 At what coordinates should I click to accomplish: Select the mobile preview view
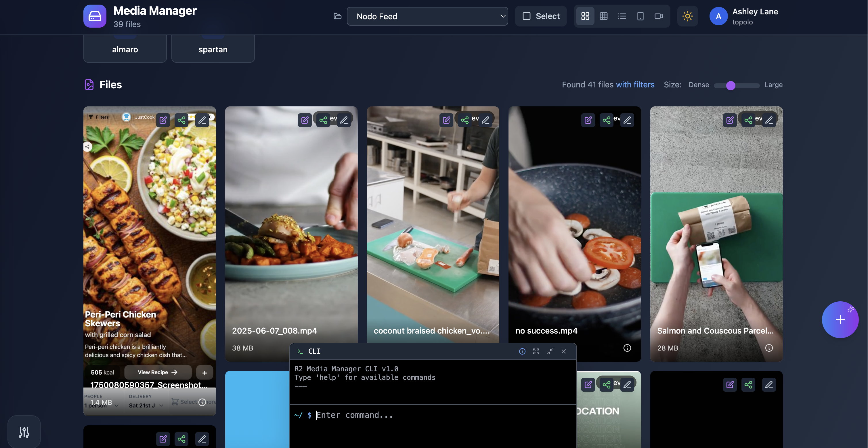[x=640, y=16]
